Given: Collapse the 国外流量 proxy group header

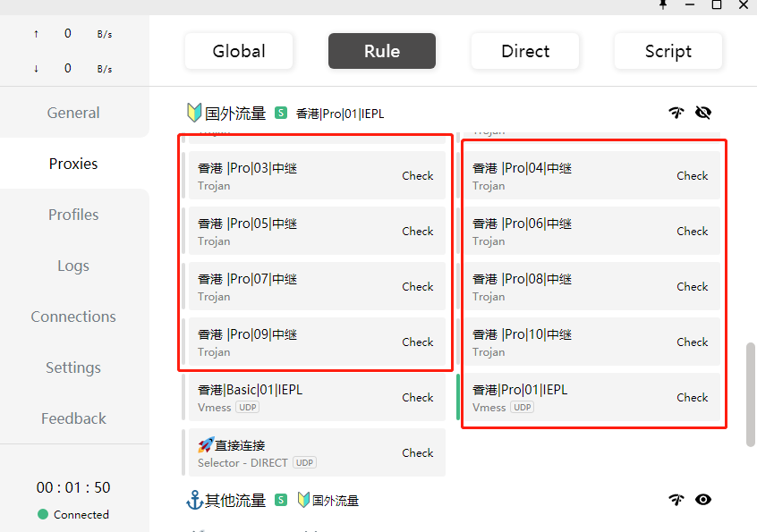Looking at the screenshot, I should pos(235,114).
